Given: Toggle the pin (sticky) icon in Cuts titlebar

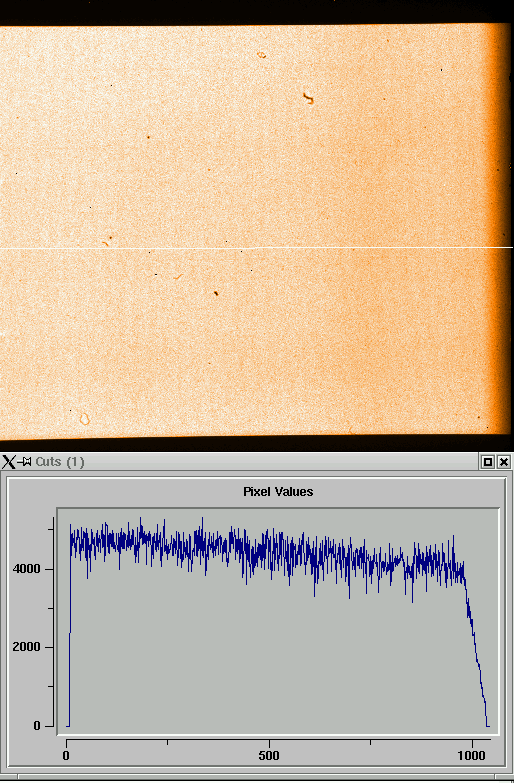Looking at the screenshot, I should [x=24, y=462].
